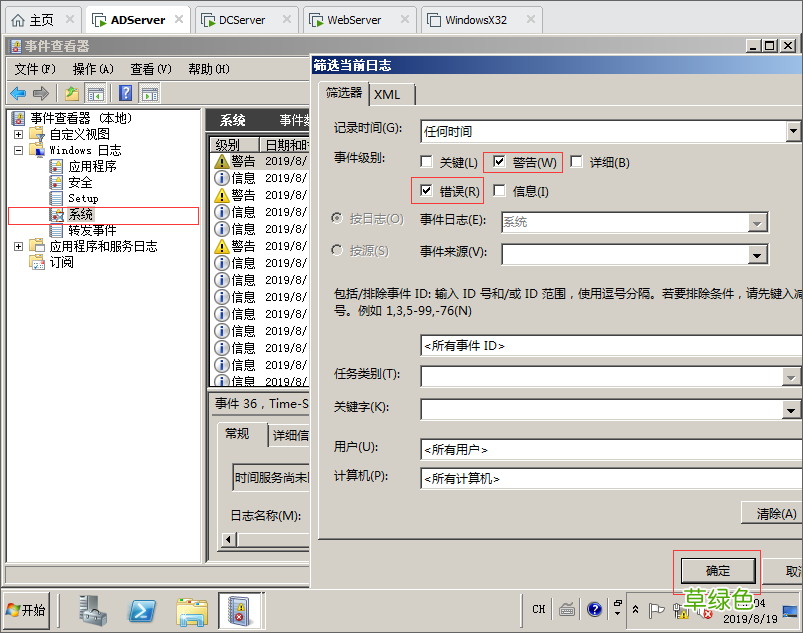Toggle the console tree pane icon
Screen dimensions: 803x633
pyautogui.click(x=94, y=93)
